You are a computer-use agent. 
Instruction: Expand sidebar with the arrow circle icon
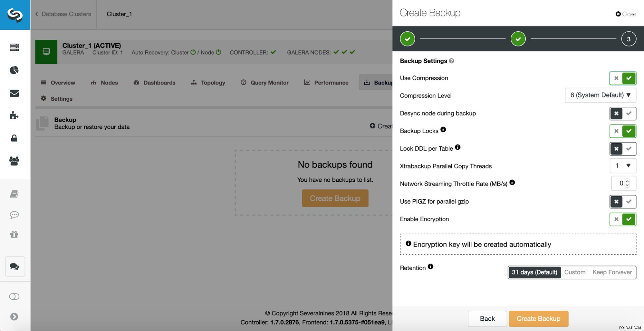point(14,316)
